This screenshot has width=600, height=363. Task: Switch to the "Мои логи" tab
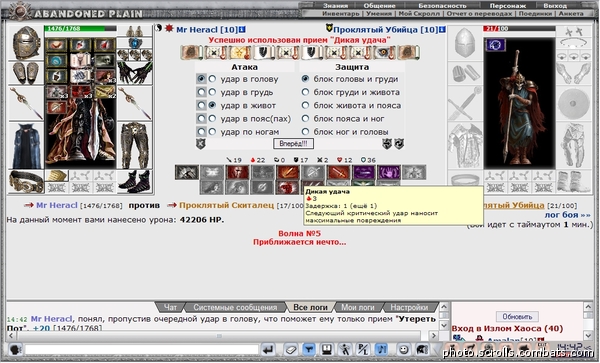pyautogui.click(x=357, y=307)
